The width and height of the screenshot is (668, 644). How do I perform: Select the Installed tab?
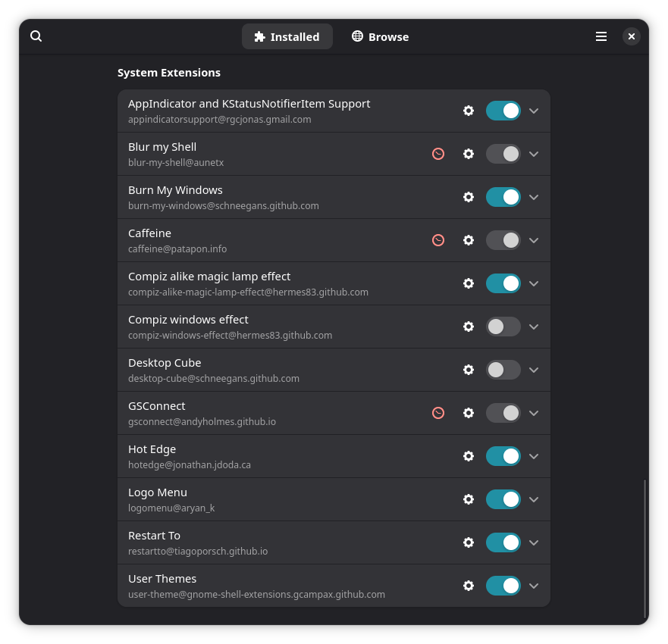coord(287,36)
